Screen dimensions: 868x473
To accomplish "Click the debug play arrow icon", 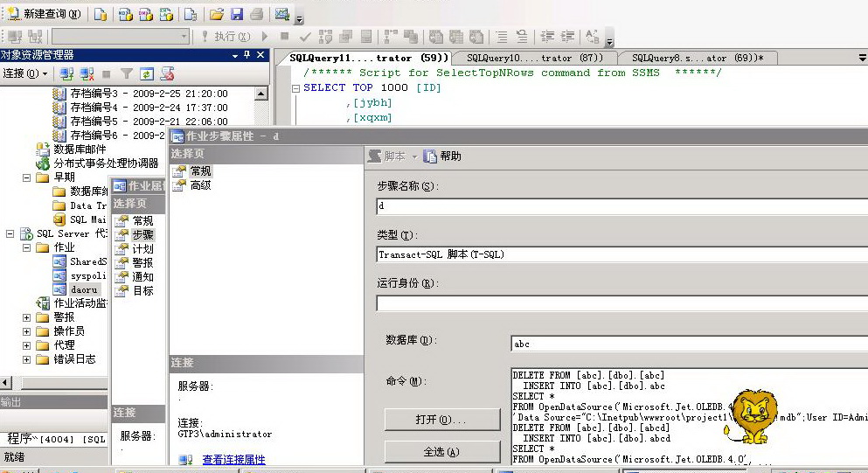I will click(x=265, y=37).
